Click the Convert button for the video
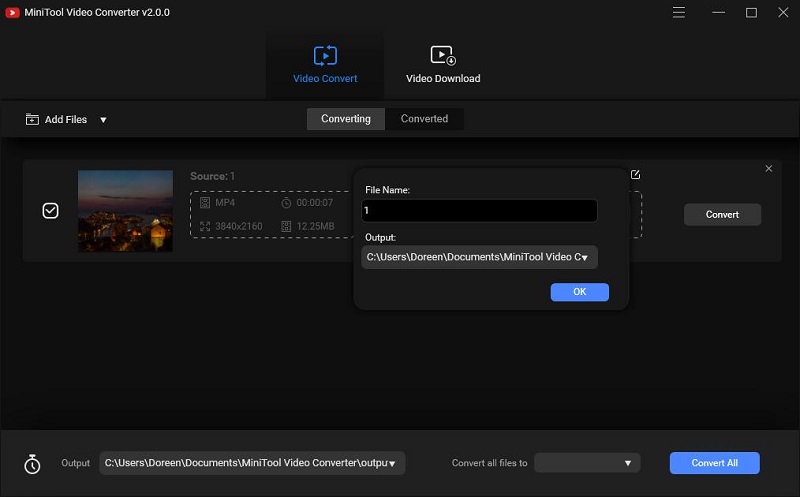 click(x=722, y=215)
